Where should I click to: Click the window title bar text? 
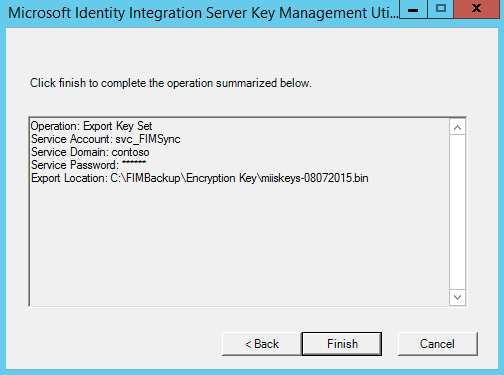pyautogui.click(x=203, y=13)
